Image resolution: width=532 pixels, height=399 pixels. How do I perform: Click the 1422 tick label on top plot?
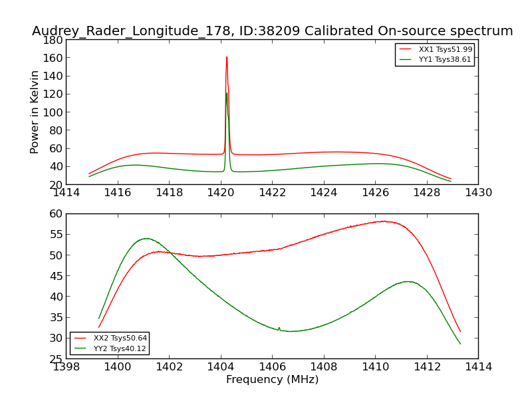tap(273, 192)
